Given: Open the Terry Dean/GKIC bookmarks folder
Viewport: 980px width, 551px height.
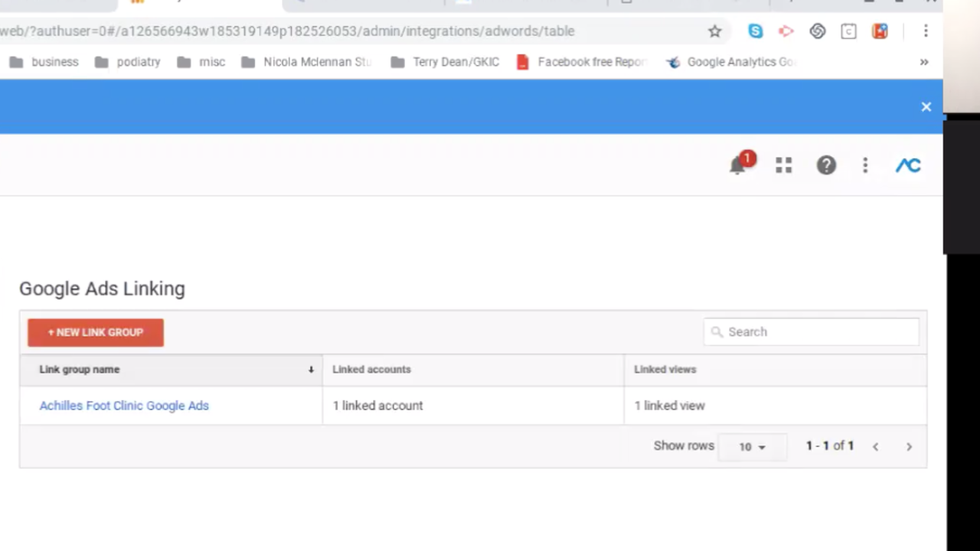Looking at the screenshot, I should [445, 62].
